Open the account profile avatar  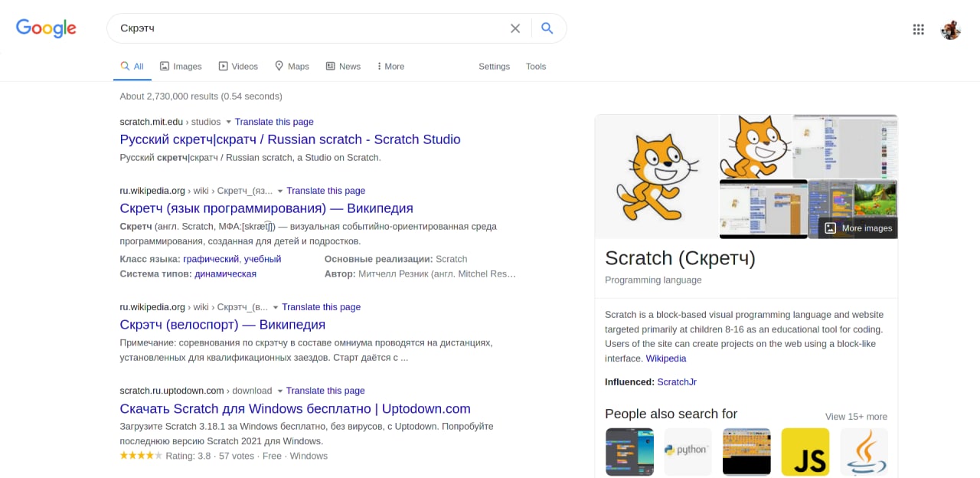coord(951,29)
